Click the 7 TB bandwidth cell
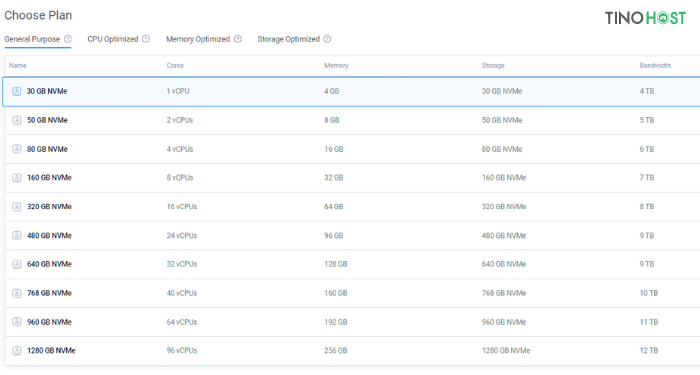Image resolution: width=700 pixels, height=375 pixels. coord(647,178)
